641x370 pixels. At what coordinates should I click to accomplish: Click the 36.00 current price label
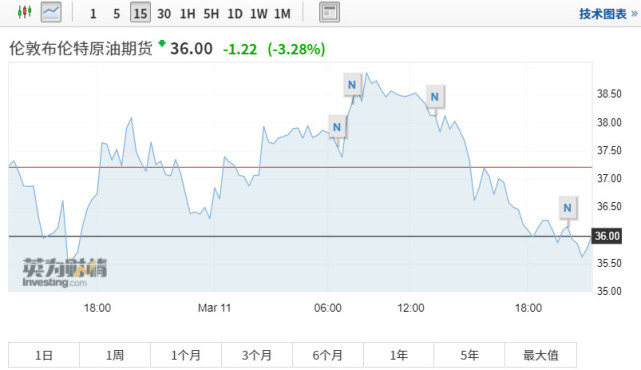pyautogui.click(x=607, y=236)
